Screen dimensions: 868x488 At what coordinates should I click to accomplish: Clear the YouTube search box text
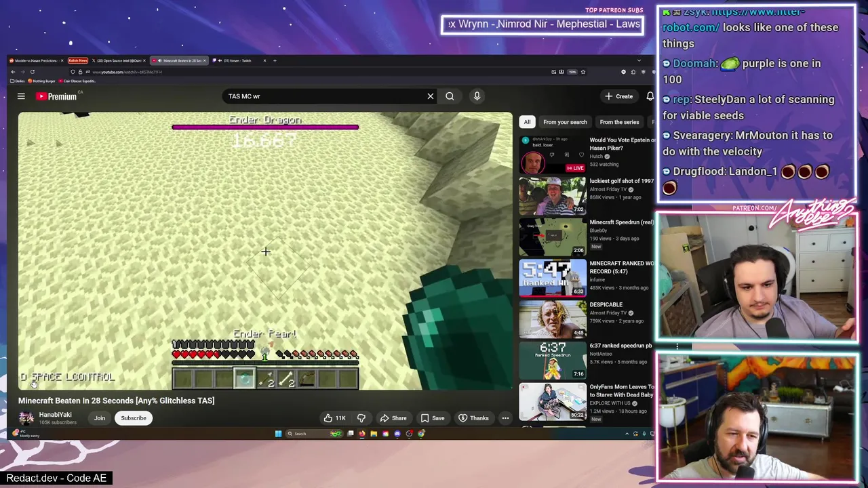(430, 96)
